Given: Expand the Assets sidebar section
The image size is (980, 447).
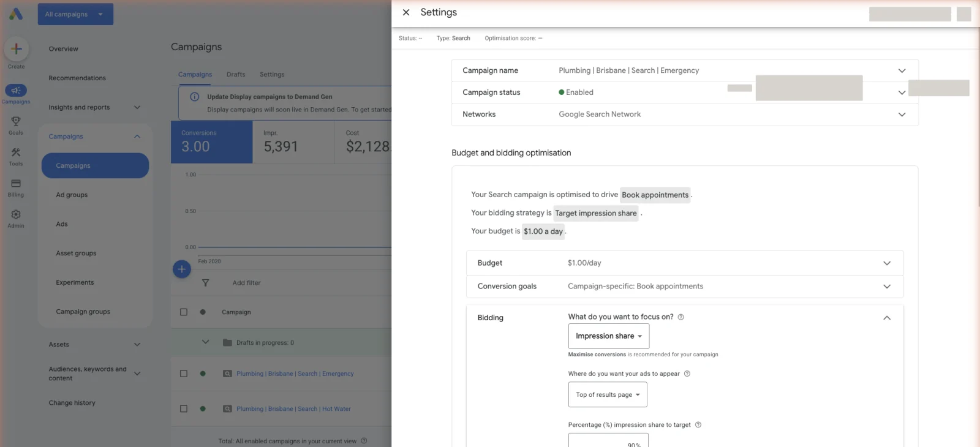Looking at the screenshot, I should point(137,345).
